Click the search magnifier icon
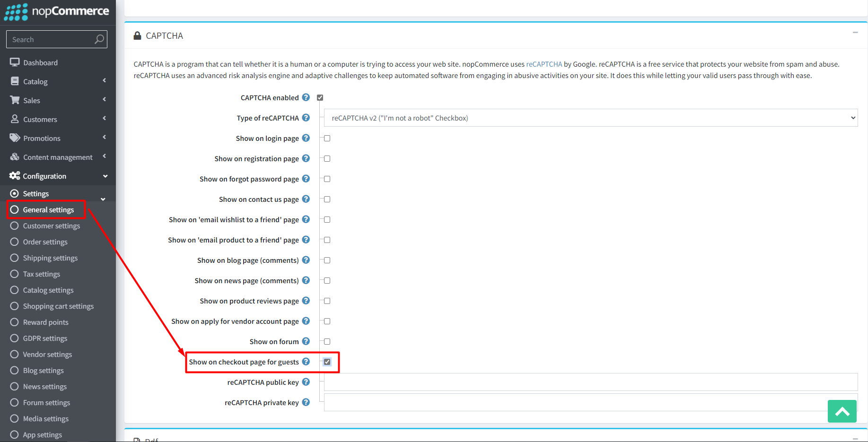868x442 pixels. [99, 39]
